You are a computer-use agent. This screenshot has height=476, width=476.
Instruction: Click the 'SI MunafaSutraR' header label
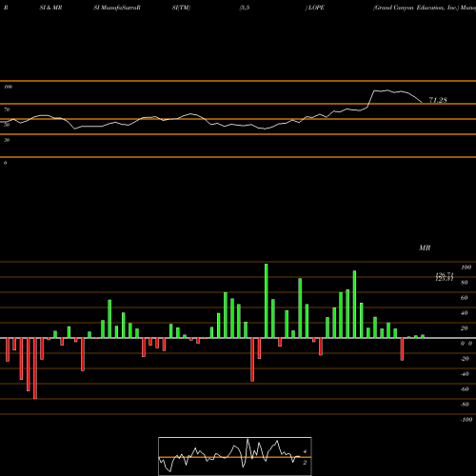pos(117,8)
